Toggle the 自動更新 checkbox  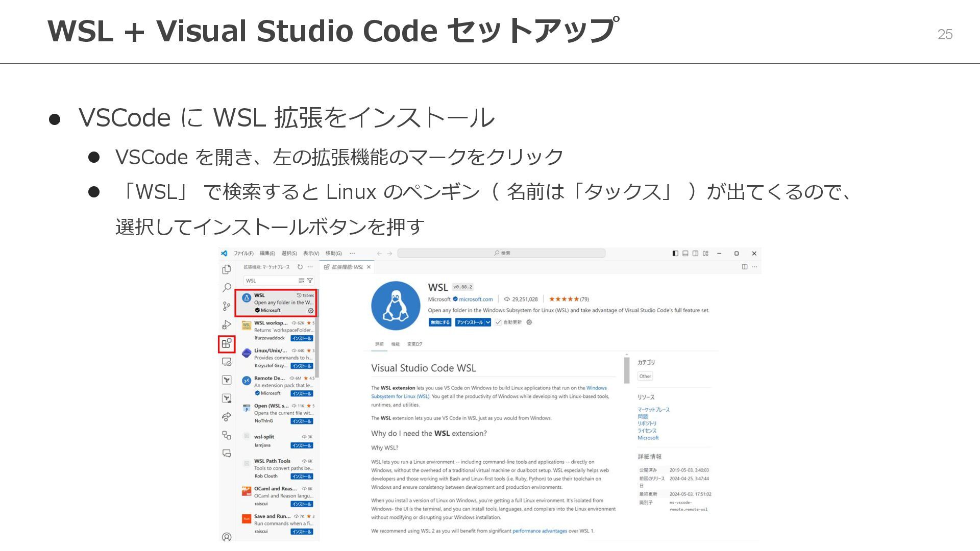point(498,322)
